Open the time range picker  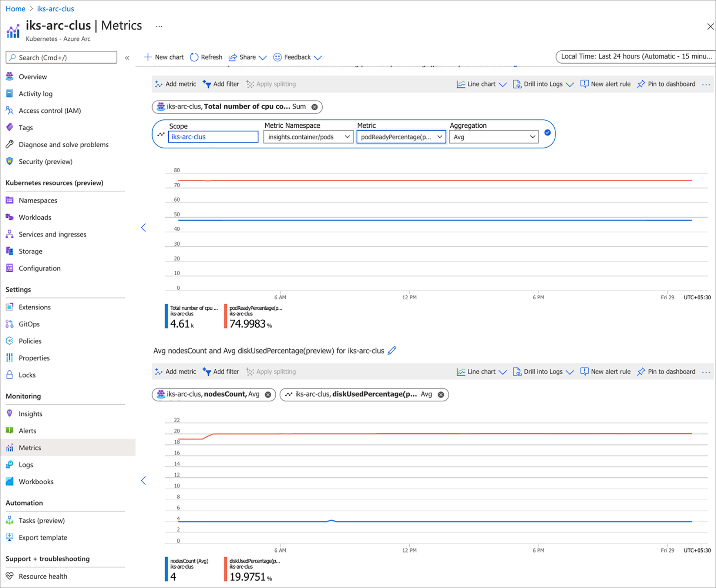coord(634,56)
